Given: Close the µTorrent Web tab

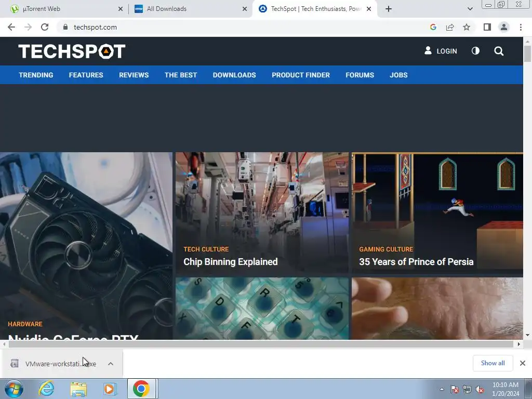Looking at the screenshot, I should tap(121, 9).
